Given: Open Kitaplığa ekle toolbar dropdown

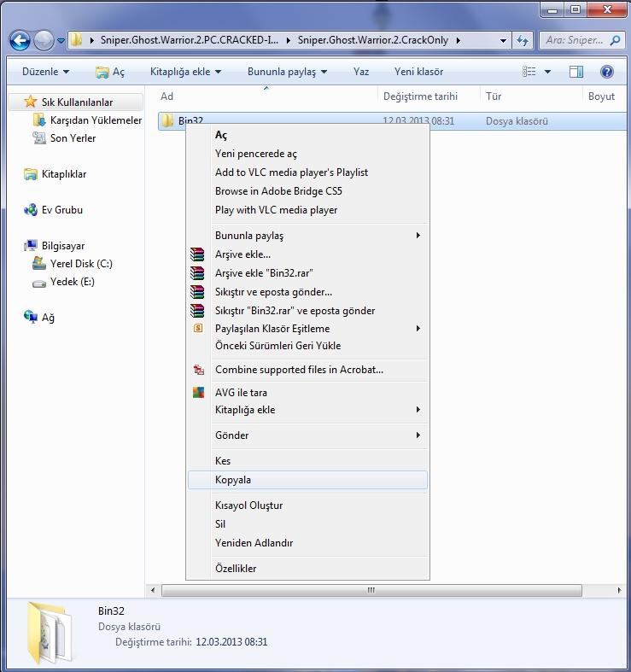Looking at the screenshot, I should pos(185,72).
